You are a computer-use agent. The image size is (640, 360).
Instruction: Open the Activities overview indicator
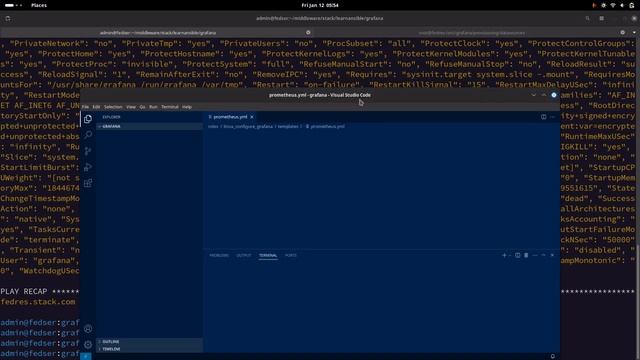click(x=13, y=5)
